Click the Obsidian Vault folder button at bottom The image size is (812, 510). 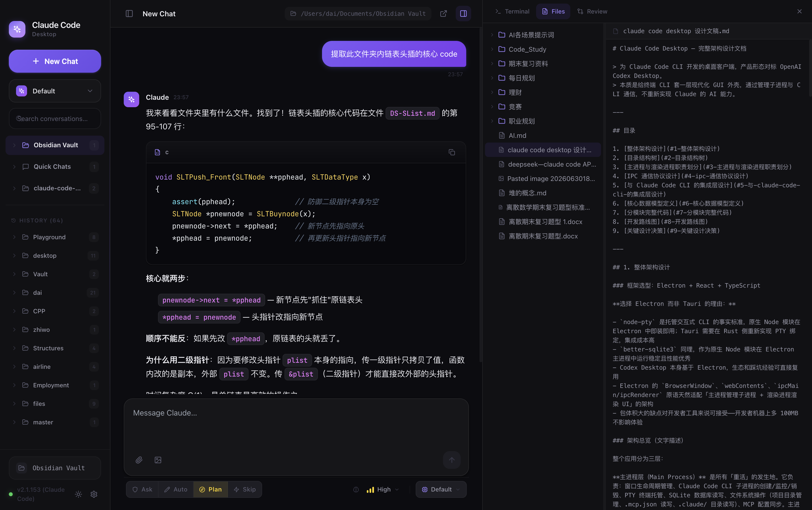tap(55, 468)
